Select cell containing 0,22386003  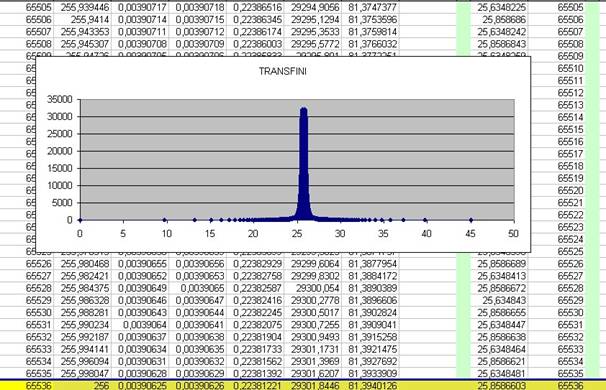[255, 44]
